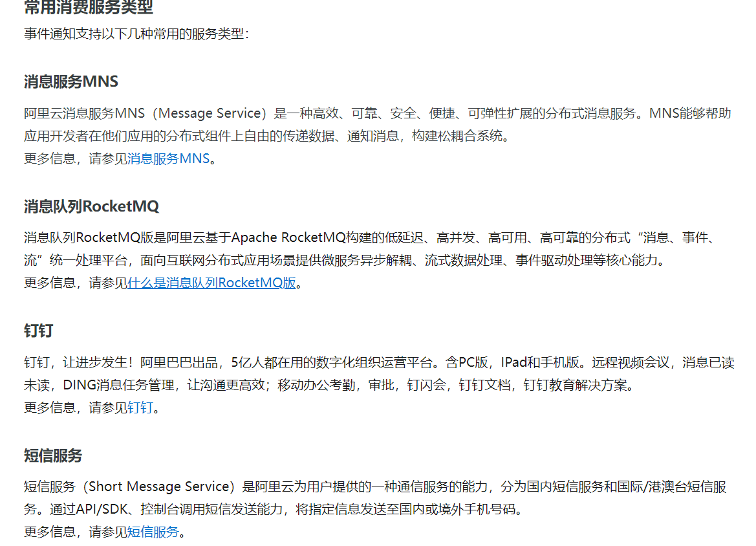
Task: Follow the 钉钉 hyperlink after 请参见
Action: click(140, 408)
